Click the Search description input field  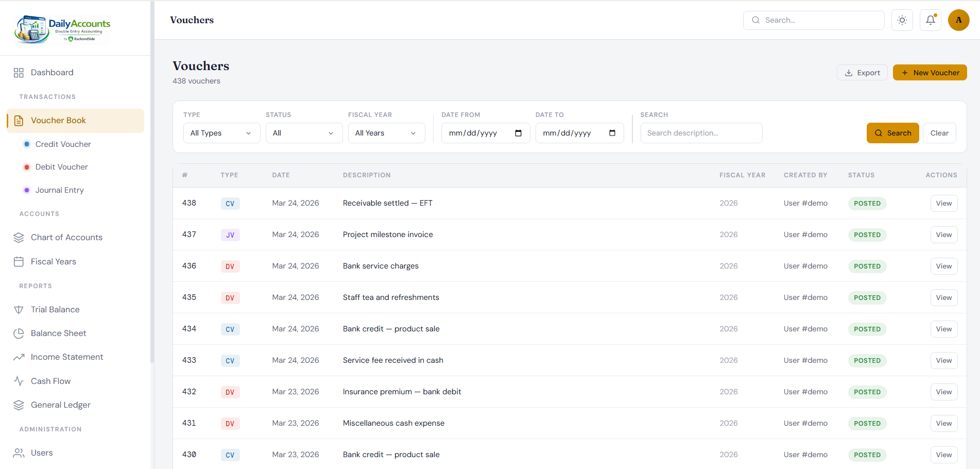pyautogui.click(x=701, y=132)
